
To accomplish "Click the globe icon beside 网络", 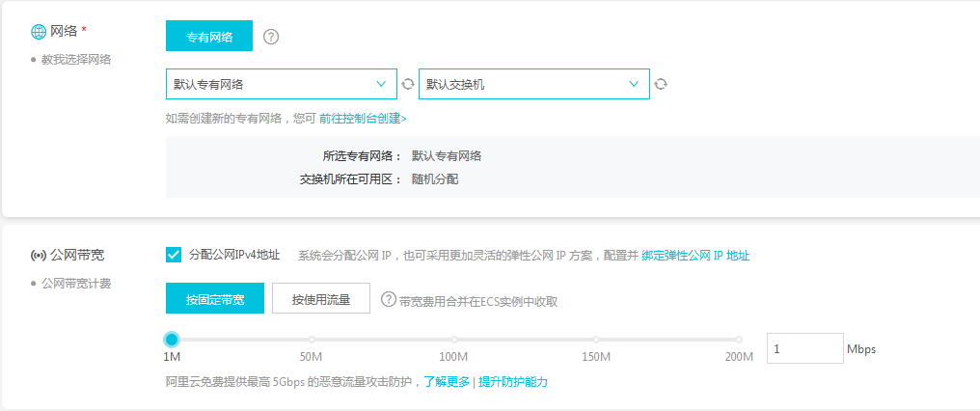I will tap(39, 32).
